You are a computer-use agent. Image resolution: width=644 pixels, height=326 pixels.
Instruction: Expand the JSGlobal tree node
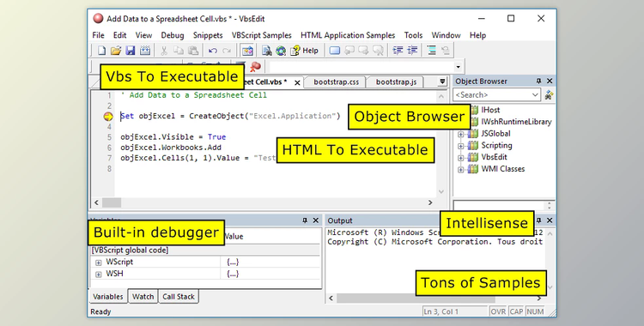click(x=461, y=134)
